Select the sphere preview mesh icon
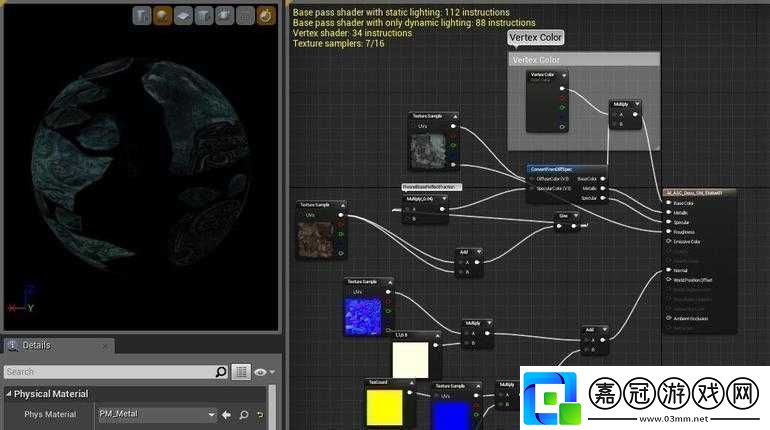Viewport: 770px width, 430px height. (162, 16)
